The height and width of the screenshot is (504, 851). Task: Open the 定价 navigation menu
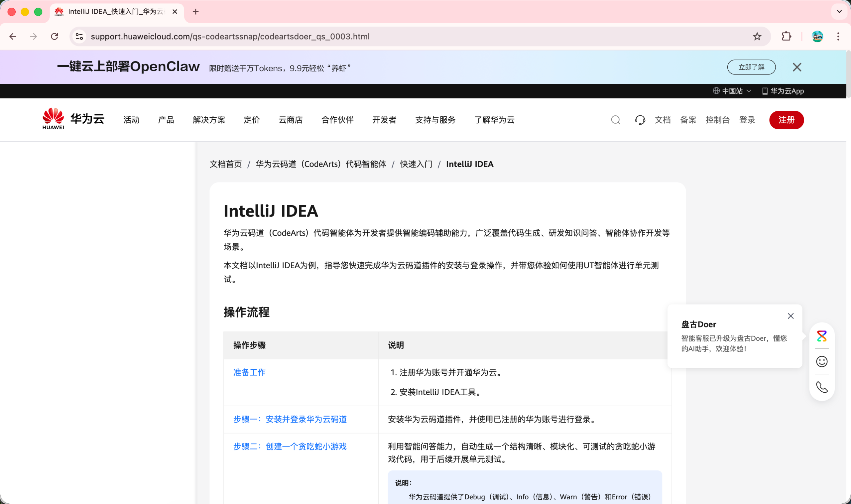[x=252, y=120]
